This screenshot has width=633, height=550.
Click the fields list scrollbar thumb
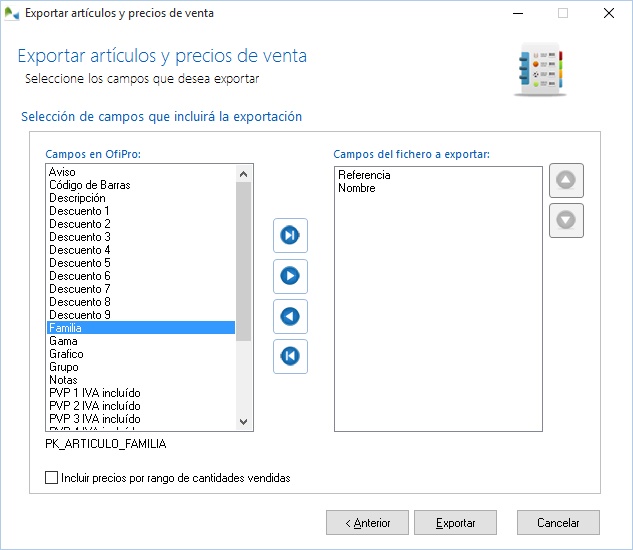(243, 262)
